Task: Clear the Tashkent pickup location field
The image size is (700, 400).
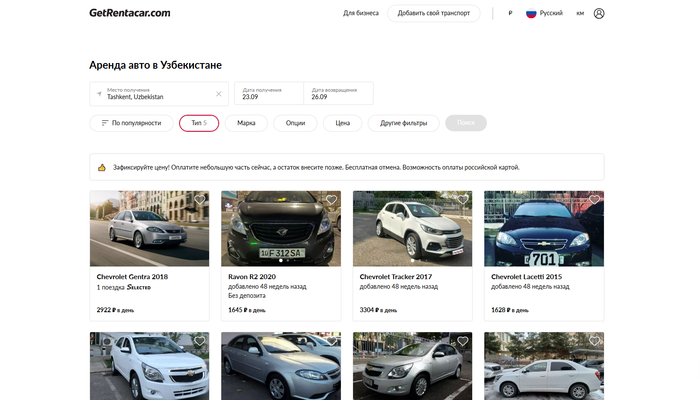Action: [218, 93]
